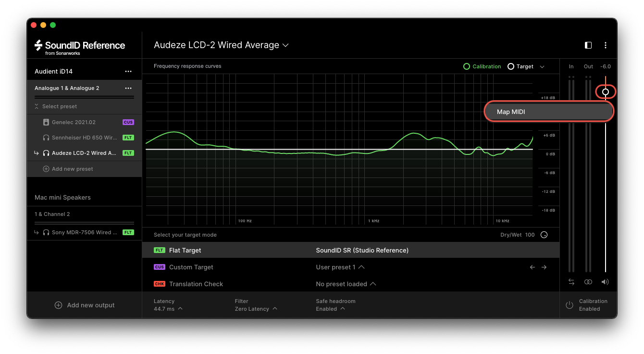Open the three-dot menu for Audient iD14
Image resolution: width=644 pixels, height=354 pixels.
point(128,71)
